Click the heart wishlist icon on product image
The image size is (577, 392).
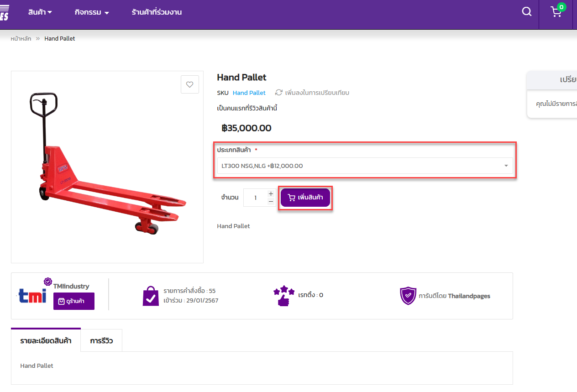[x=190, y=84]
